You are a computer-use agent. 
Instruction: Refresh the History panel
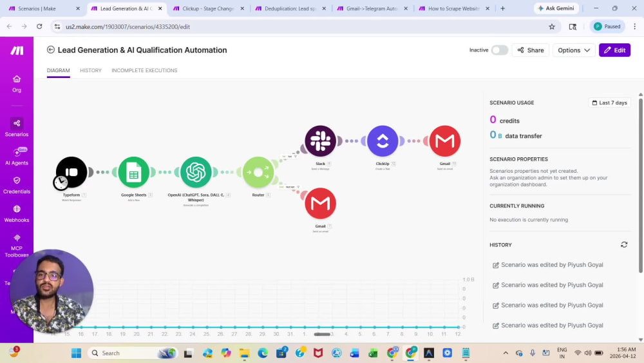624,244
